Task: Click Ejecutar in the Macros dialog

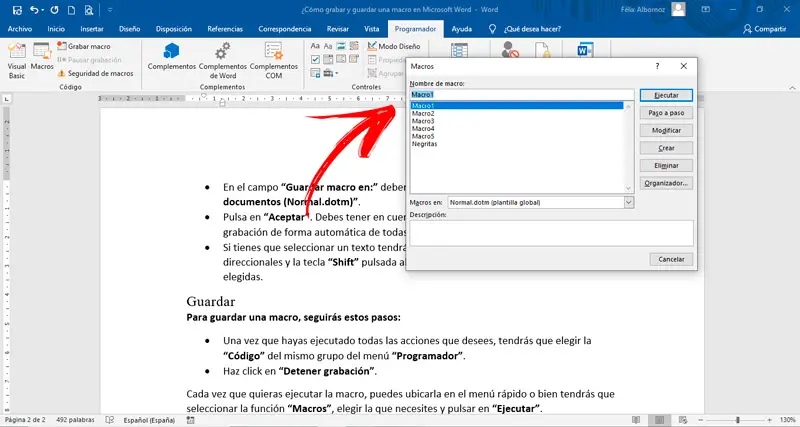Action: click(666, 95)
